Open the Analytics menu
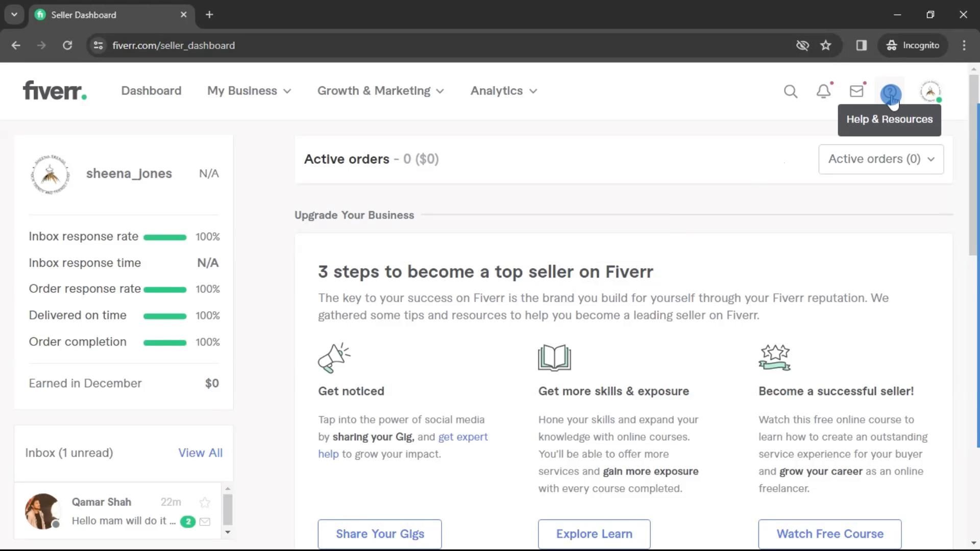 503,91
